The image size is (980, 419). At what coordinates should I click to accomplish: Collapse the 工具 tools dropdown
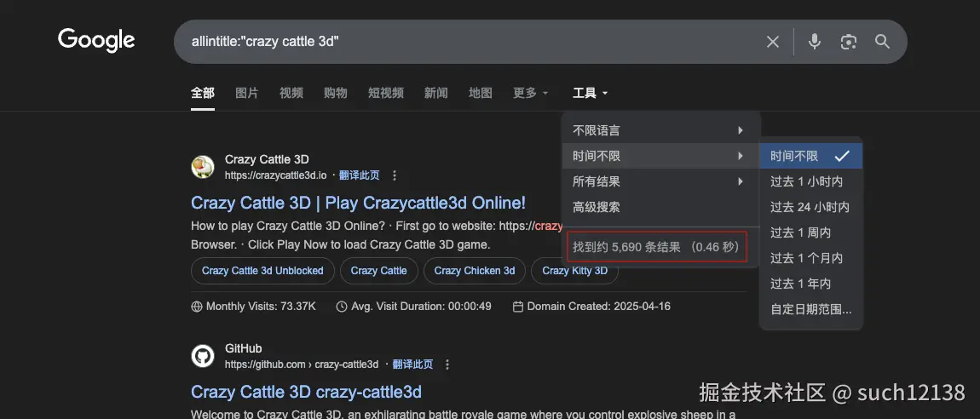coord(590,93)
